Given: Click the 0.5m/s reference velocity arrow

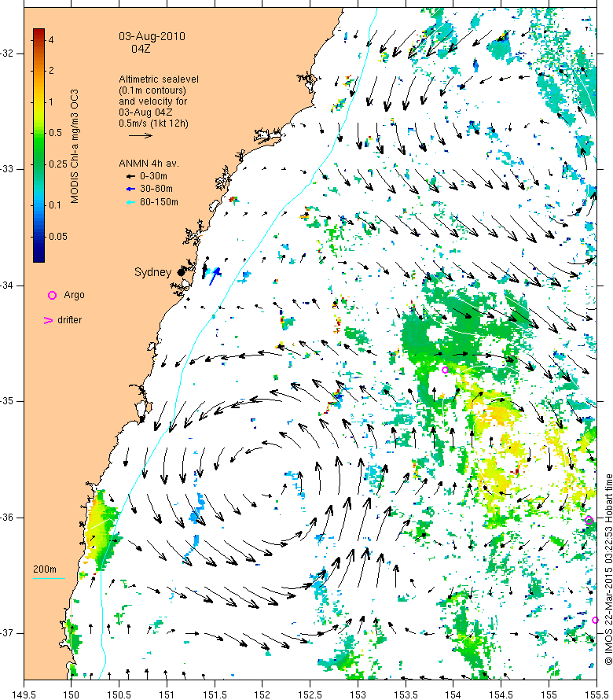Looking at the screenshot, I should [x=141, y=135].
